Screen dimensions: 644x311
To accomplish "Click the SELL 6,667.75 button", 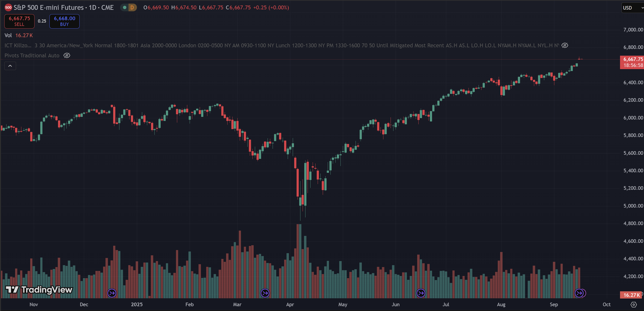I will [19, 21].
